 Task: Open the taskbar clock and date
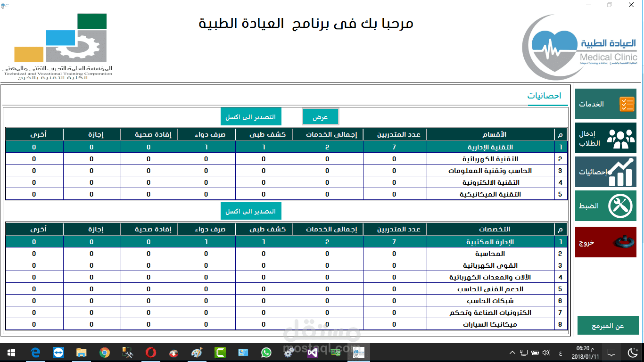tap(586, 353)
